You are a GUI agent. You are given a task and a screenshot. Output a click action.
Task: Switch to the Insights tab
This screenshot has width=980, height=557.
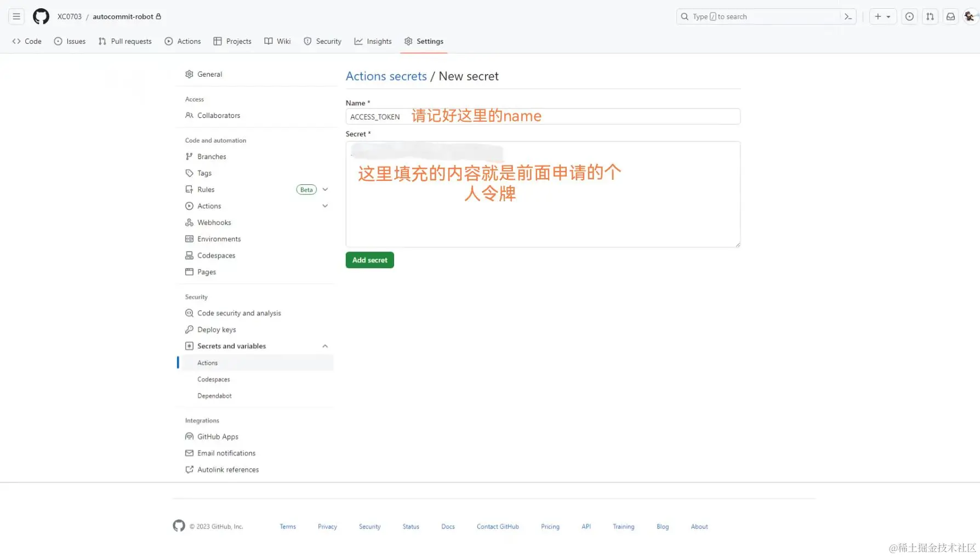point(373,41)
